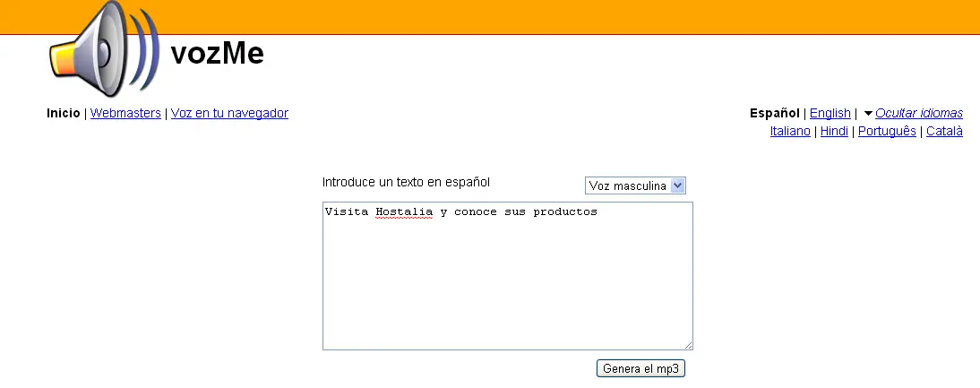This screenshot has height=388, width=980.
Task: Switch site language to Català
Action: (x=944, y=131)
